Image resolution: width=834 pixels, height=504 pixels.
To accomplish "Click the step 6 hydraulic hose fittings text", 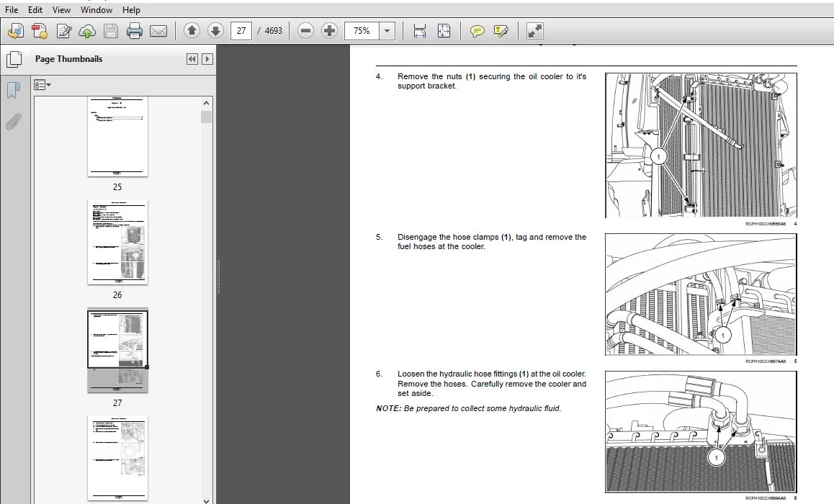I will point(491,383).
